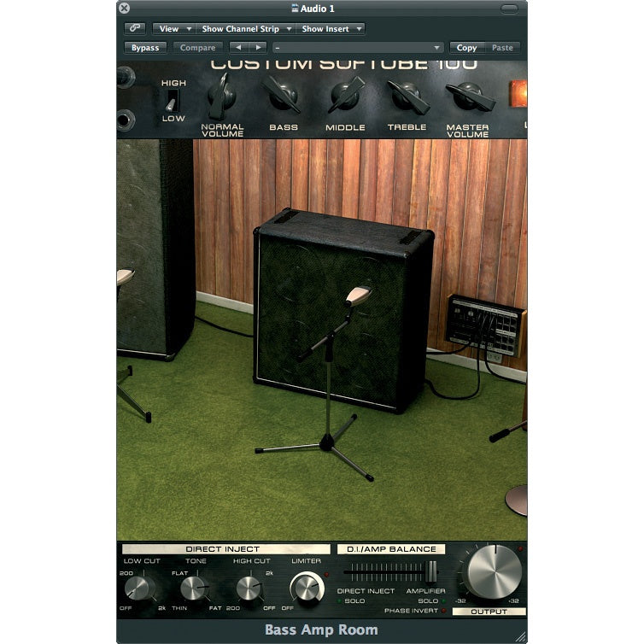The width and height of the screenshot is (644, 644).
Task: Click the Compare button
Action: [197, 48]
